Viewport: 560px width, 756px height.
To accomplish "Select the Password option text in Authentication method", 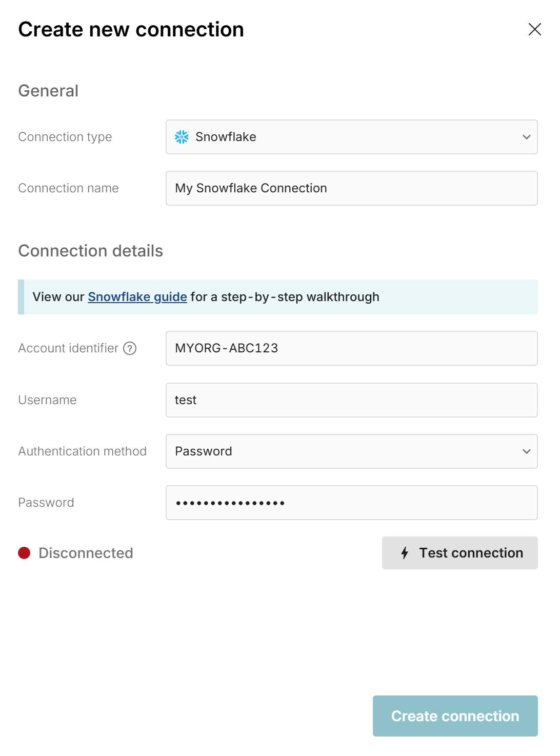I will 204,451.
